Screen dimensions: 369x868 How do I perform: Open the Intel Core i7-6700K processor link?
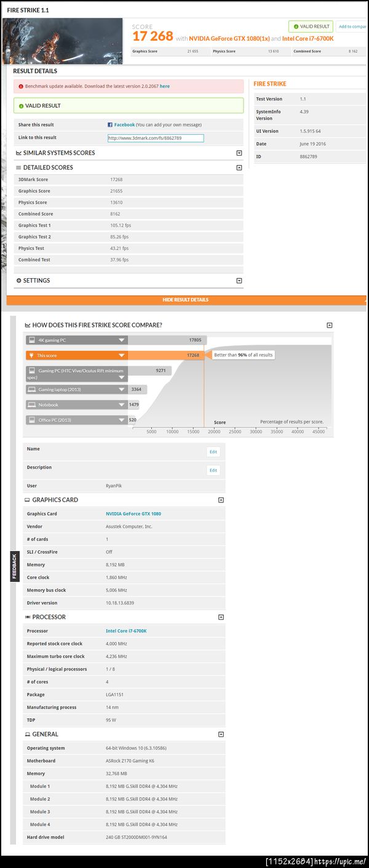(126, 631)
